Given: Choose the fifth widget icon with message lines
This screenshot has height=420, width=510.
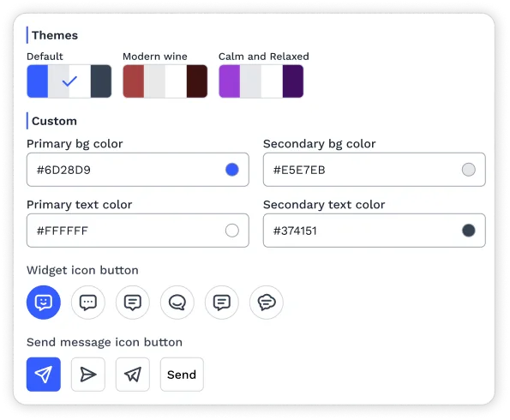Looking at the screenshot, I should pos(222,303).
